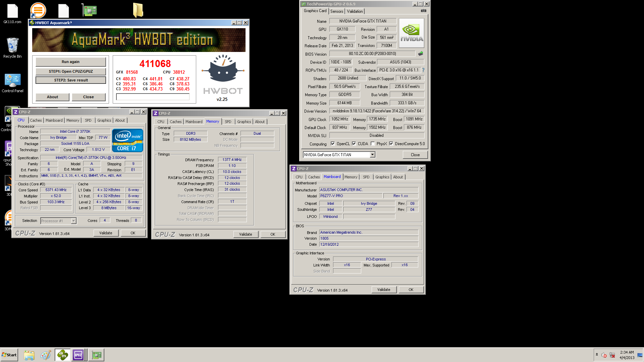Open the Processor #1 selection dropdown

[73, 221]
